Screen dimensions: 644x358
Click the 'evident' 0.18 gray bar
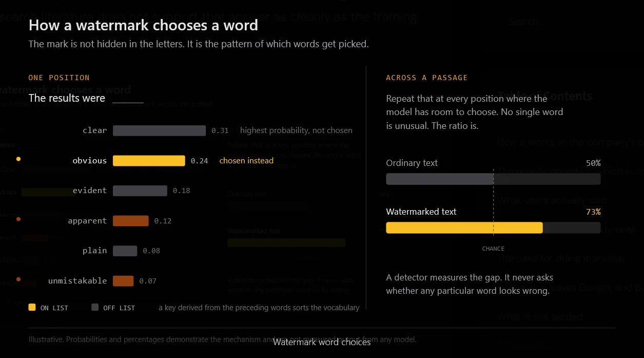click(x=140, y=191)
